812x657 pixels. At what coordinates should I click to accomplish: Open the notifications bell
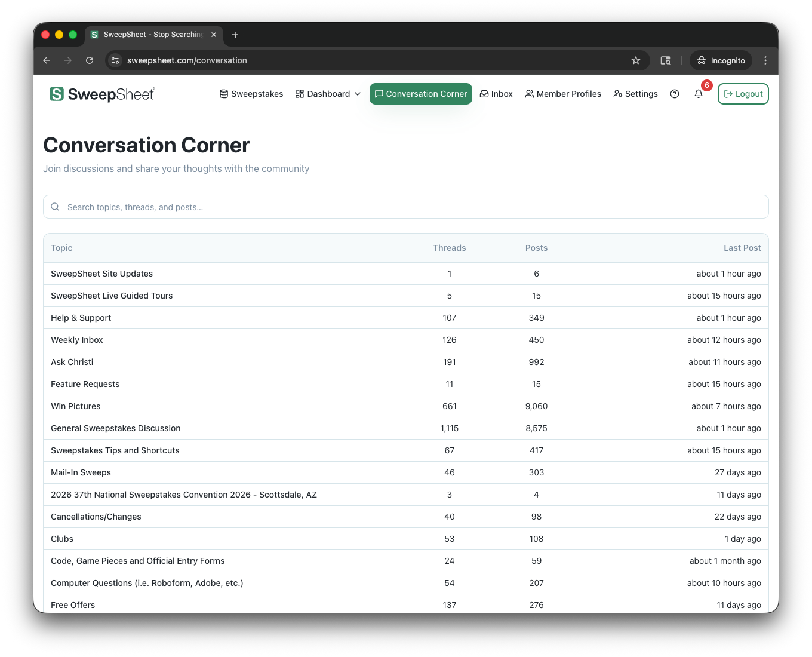pos(699,94)
